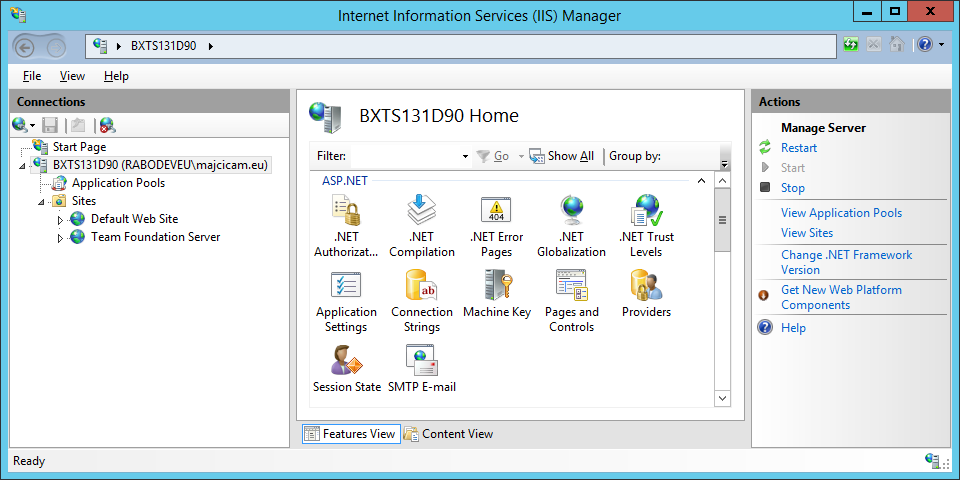Click inside the Filter text field

coord(404,156)
